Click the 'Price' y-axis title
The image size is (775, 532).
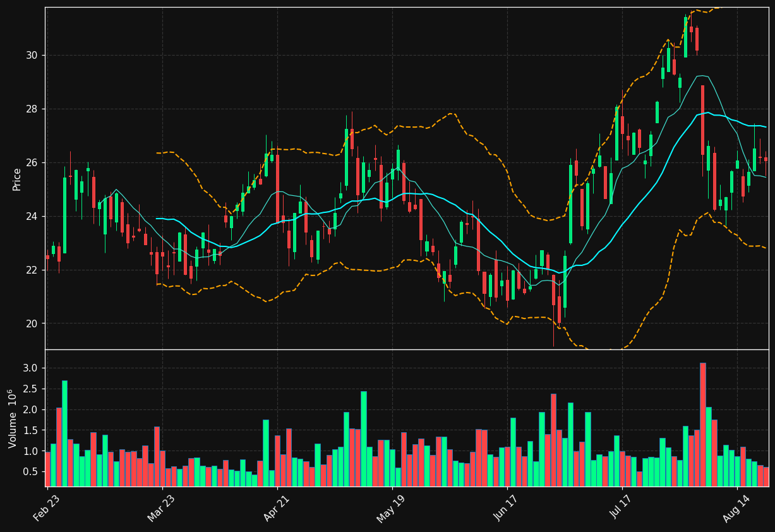[17, 179]
